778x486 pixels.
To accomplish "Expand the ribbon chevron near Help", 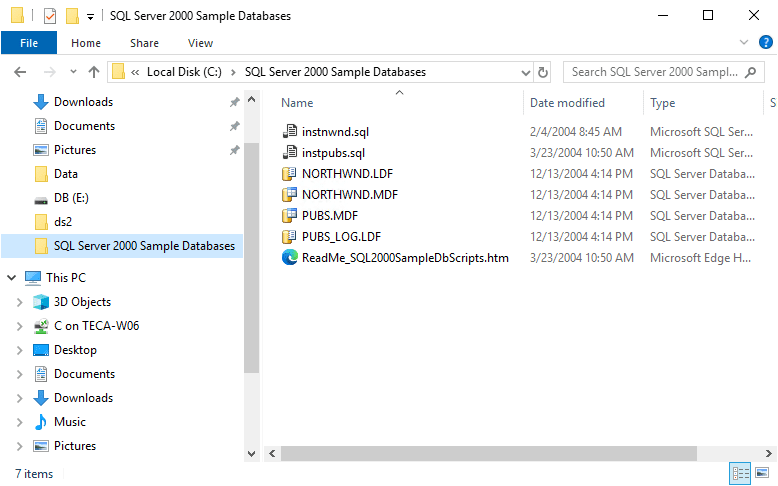I will click(x=744, y=43).
